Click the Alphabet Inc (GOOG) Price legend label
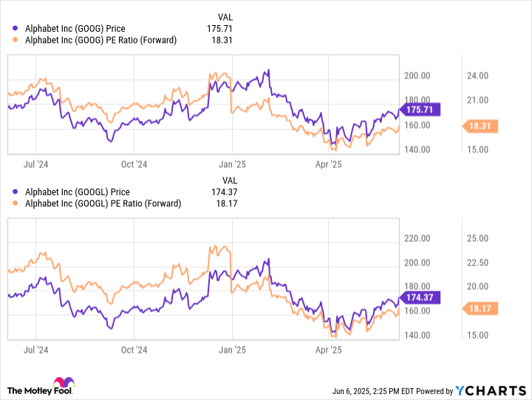Image resolution: width=532 pixels, height=400 pixels. click(74, 29)
